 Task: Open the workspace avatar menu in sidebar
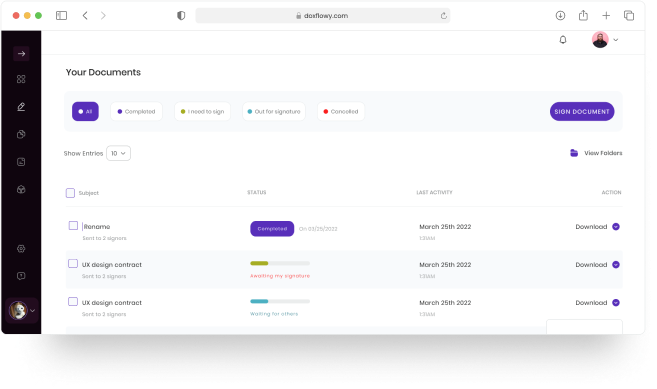click(22, 311)
